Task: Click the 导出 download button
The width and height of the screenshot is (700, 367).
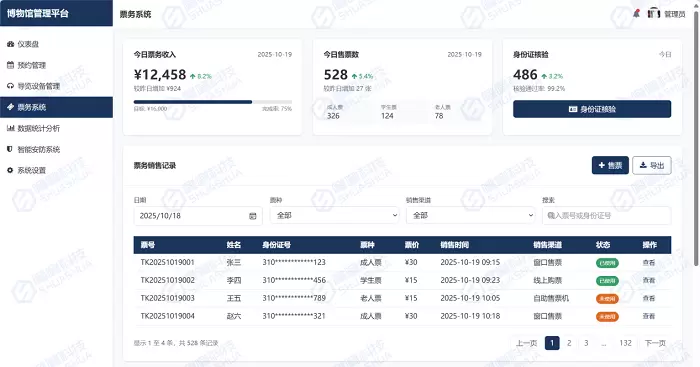Action: tap(651, 165)
